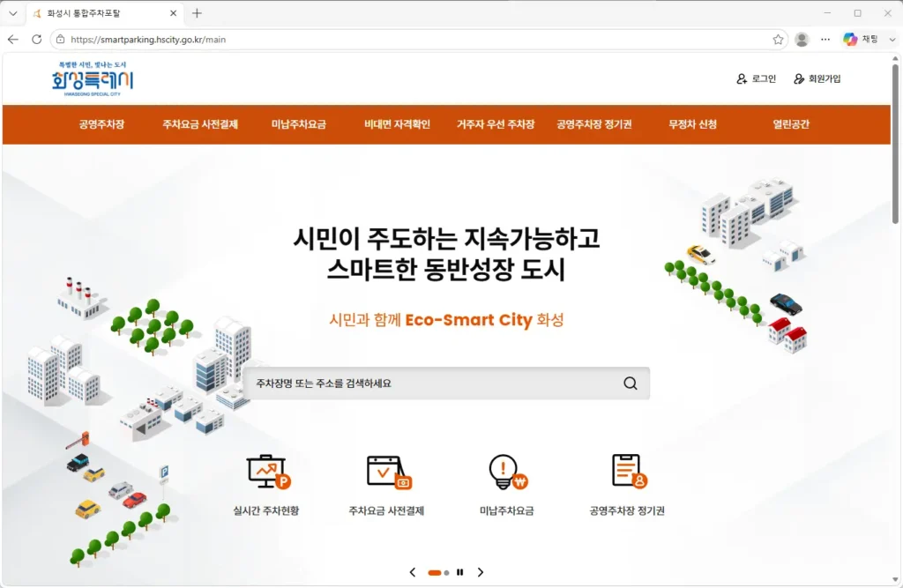Open the tab list dropdown arrow
This screenshot has width=903, height=588.
click(x=12, y=12)
